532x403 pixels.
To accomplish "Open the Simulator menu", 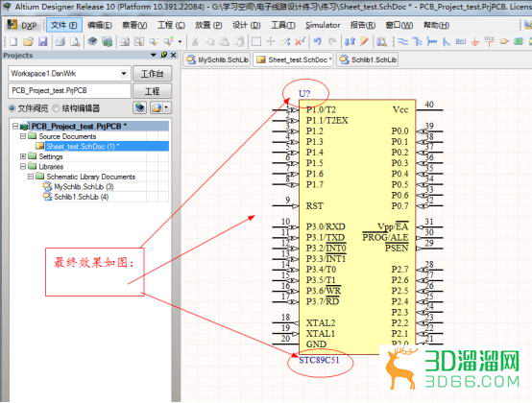I will (323, 25).
